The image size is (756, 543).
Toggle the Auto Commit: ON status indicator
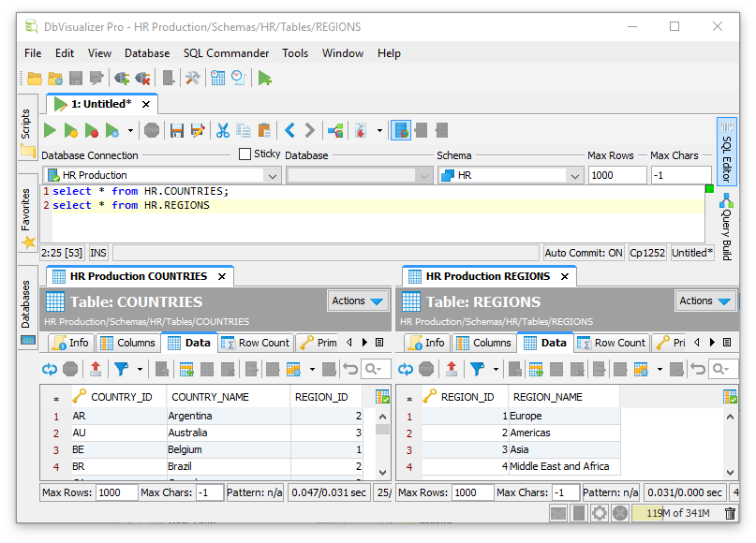pyautogui.click(x=584, y=253)
